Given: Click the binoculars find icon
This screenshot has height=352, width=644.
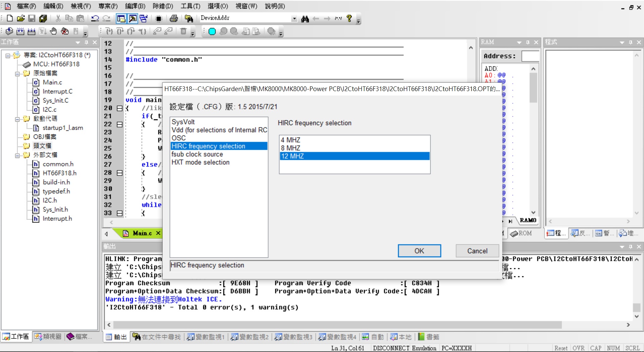Looking at the screenshot, I should (x=305, y=18).
